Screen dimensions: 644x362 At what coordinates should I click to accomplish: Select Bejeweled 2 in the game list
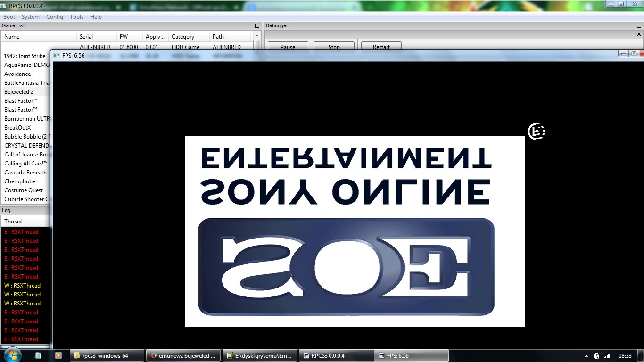19,92
